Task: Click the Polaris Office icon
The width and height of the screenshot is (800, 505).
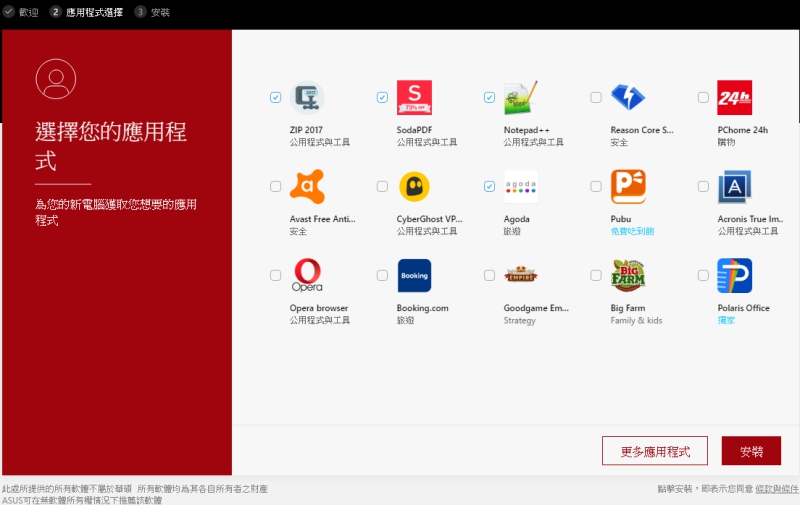Action: pos(734,275)
